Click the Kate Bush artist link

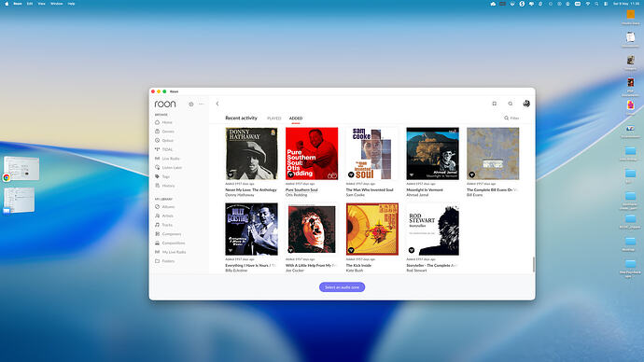click(354, 271)
